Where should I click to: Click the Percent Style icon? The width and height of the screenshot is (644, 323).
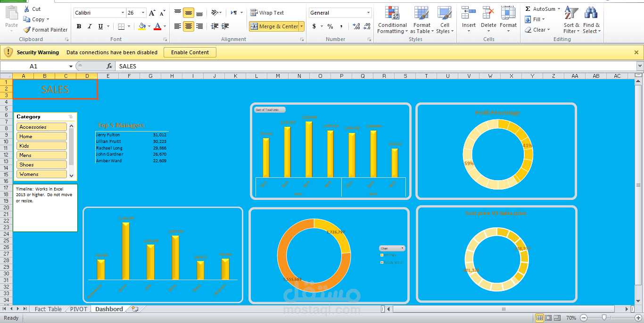click(330, 26)
